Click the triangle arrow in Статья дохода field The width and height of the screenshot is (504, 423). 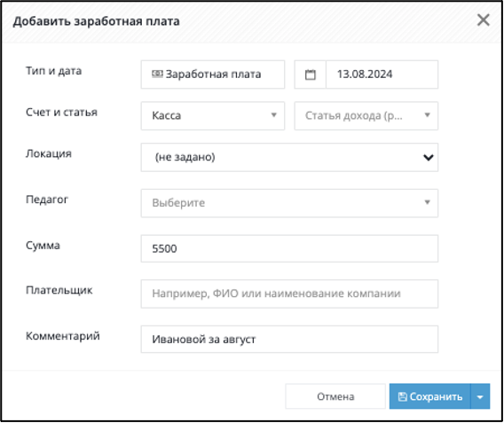tap(427, 115)
